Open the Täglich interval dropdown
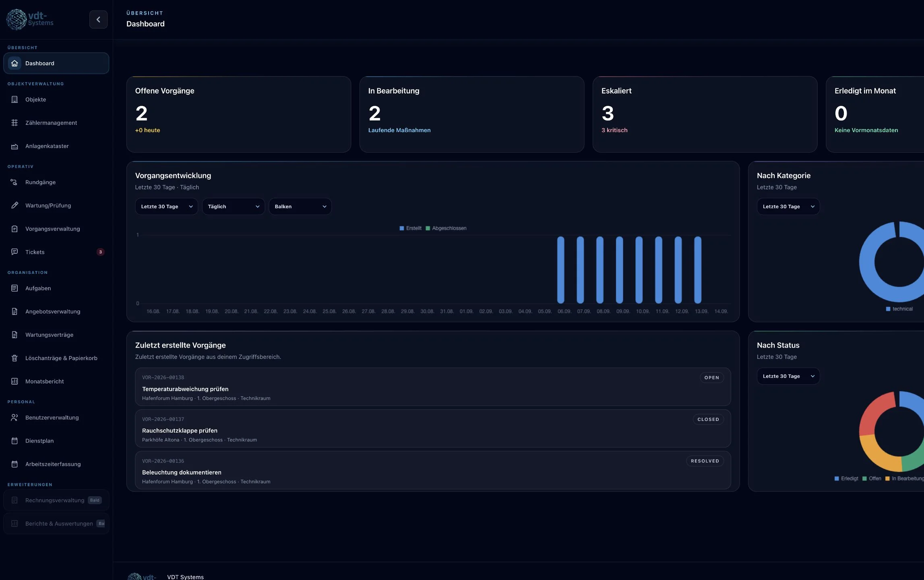924x580 pixels. [x=234, y=207]
